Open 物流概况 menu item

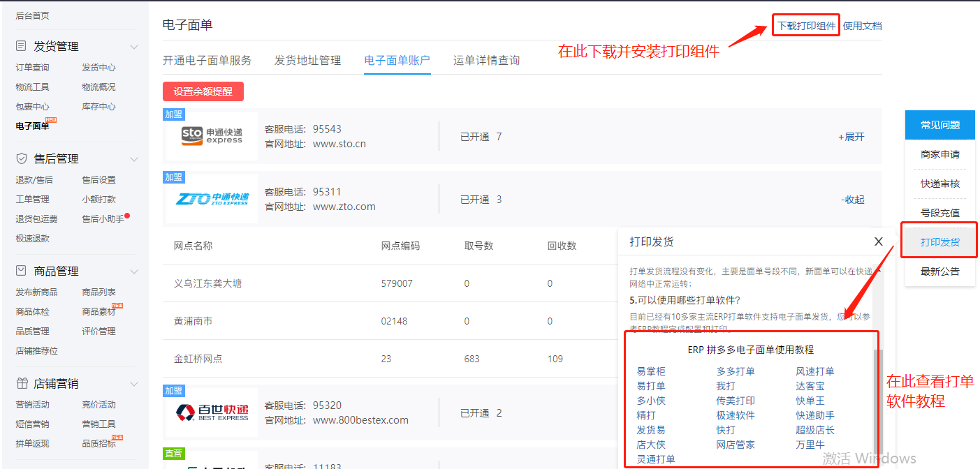pos(98,87)
